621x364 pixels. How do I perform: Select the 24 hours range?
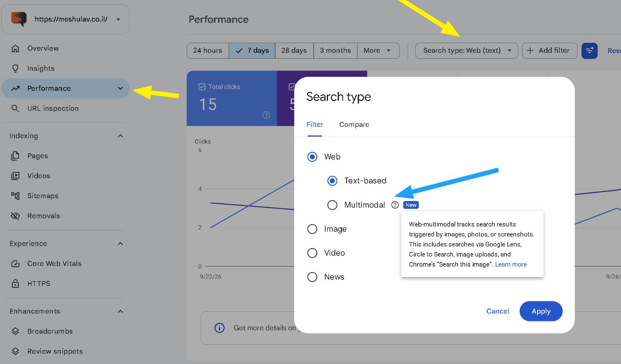(208, 50)
